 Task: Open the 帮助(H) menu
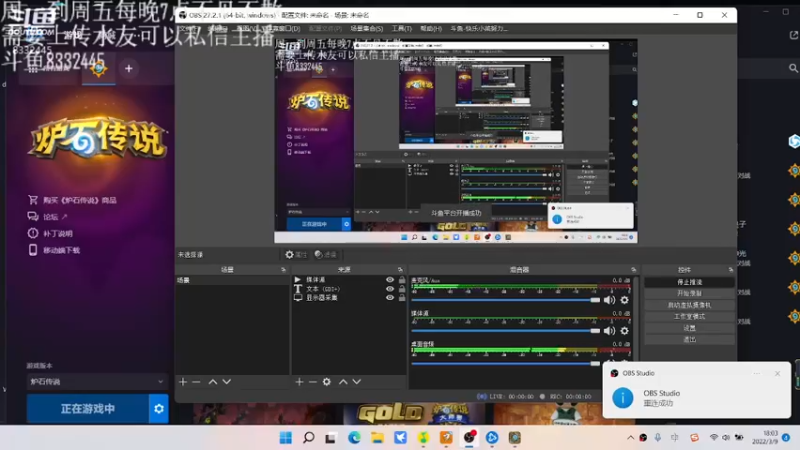pos(431,29)
